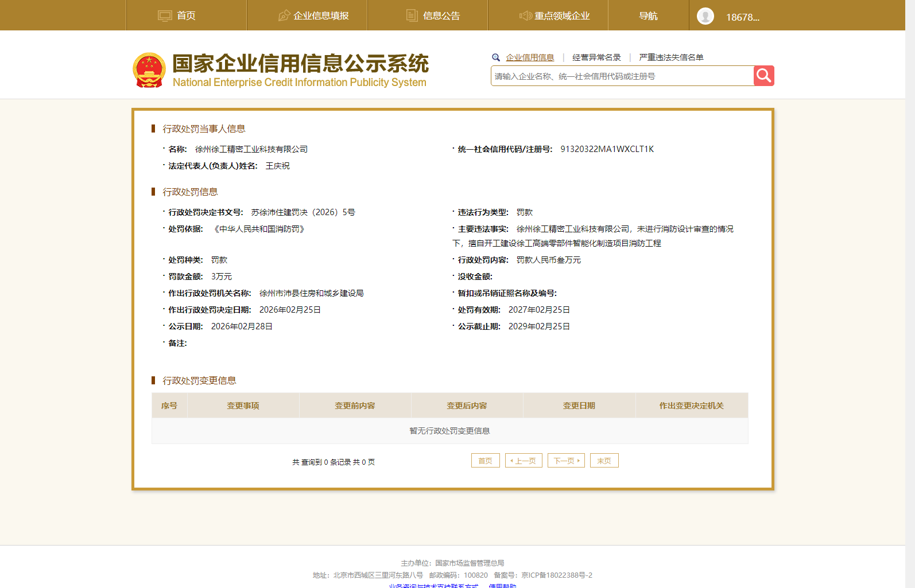Click the monitor icon beside 首页

pos(165,16)
